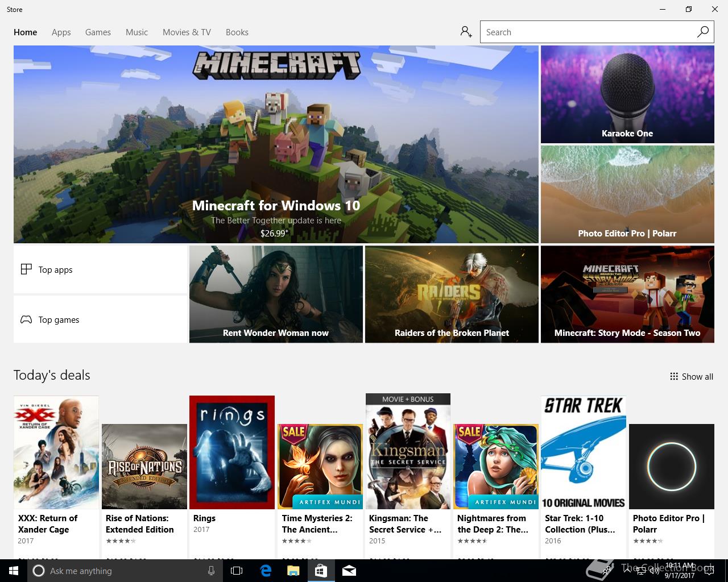
Task: Open Top games list
Action: click(x=100, y=319)
